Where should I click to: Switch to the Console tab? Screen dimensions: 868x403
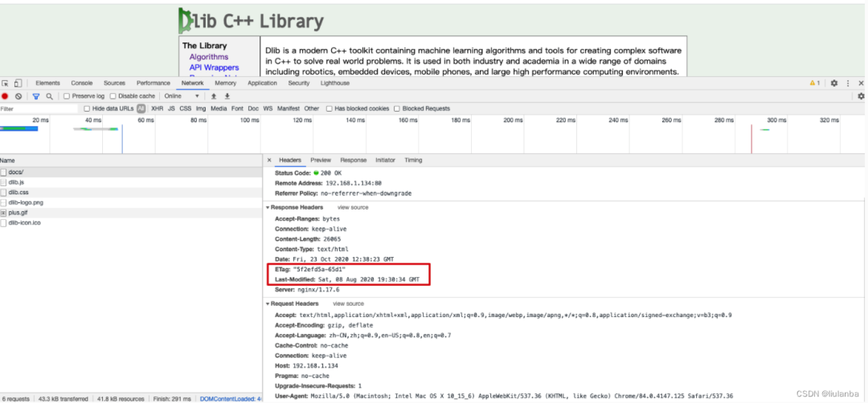82,83
